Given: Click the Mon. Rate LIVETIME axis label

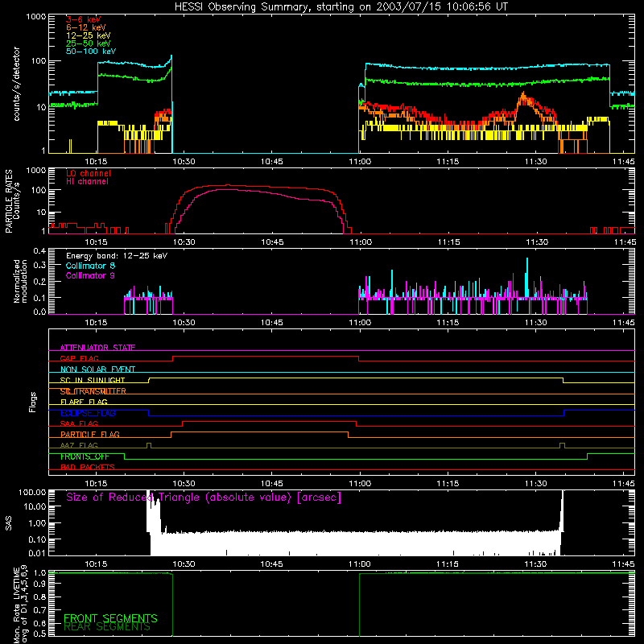Looking at the screenshot, I should click(x=21, y=605).
